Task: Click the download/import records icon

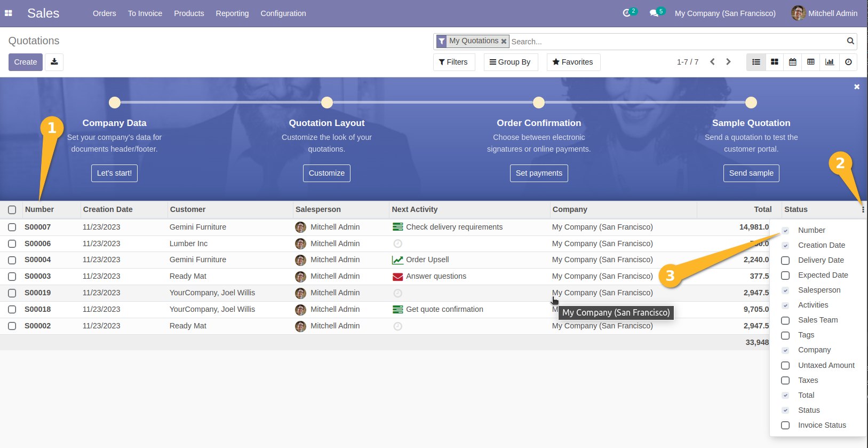Action: [x=54, y=62]
